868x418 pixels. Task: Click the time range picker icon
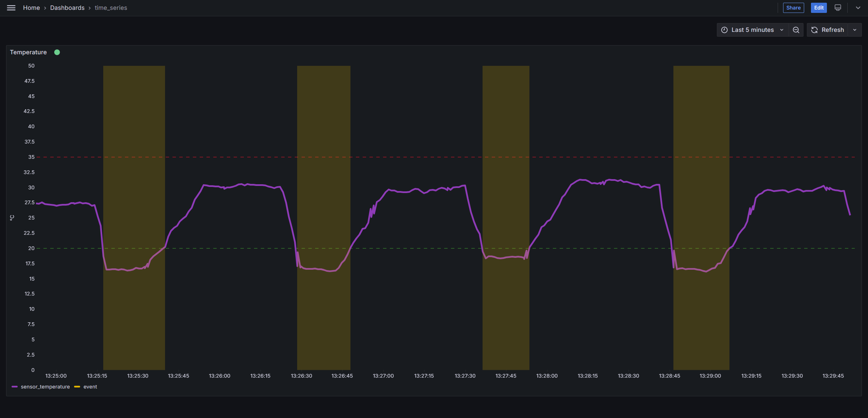[x=725, y=30]
